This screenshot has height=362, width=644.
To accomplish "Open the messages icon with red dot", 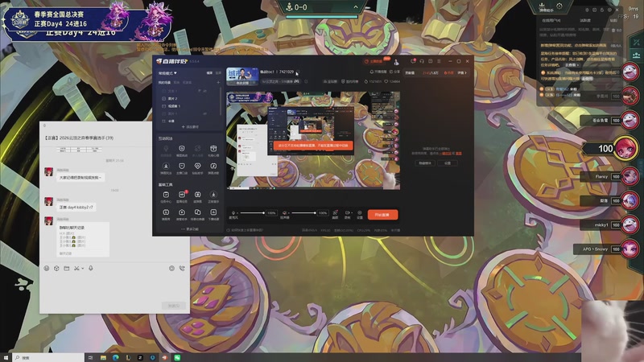I will pyautogui.click(x=413, y=61).
